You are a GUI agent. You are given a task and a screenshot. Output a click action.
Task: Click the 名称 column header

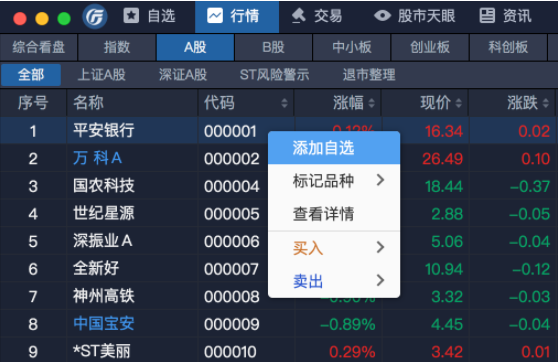click(x=132, y=103)
